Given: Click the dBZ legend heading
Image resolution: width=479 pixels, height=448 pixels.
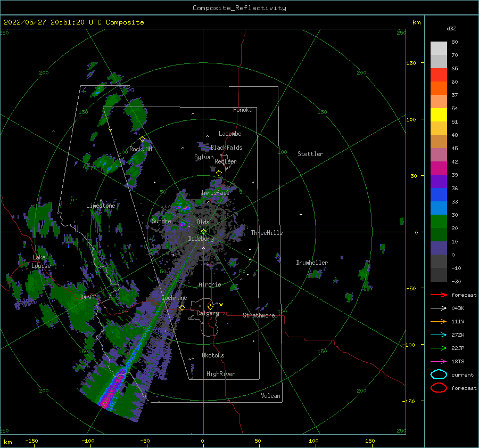Looking at the screenshot, I should click(x=451, y=28).
